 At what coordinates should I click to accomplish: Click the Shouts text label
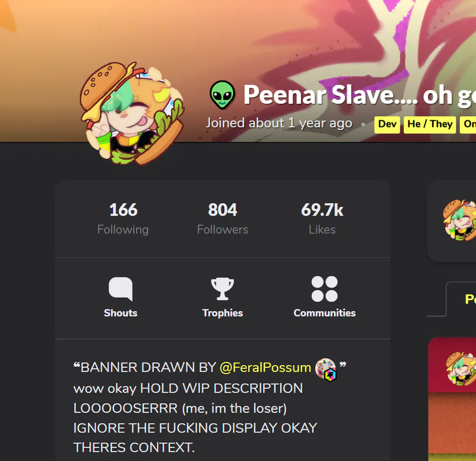(x=121, y=313)
